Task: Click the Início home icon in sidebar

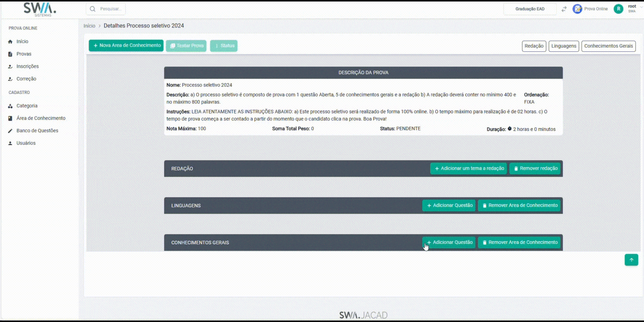Action: [10, 41]
